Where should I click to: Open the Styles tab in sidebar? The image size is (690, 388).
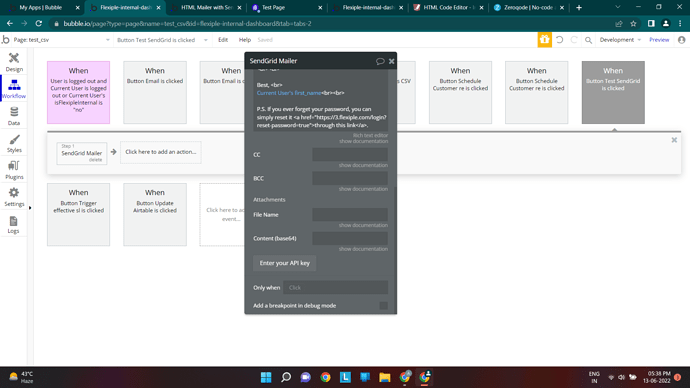[x=14, y=143]
